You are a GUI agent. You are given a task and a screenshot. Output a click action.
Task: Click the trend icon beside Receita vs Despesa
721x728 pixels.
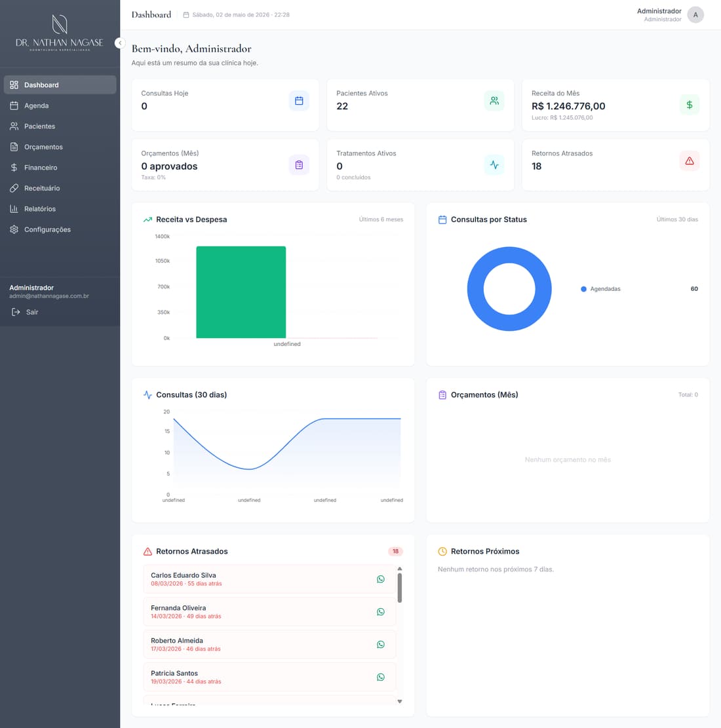147,220
